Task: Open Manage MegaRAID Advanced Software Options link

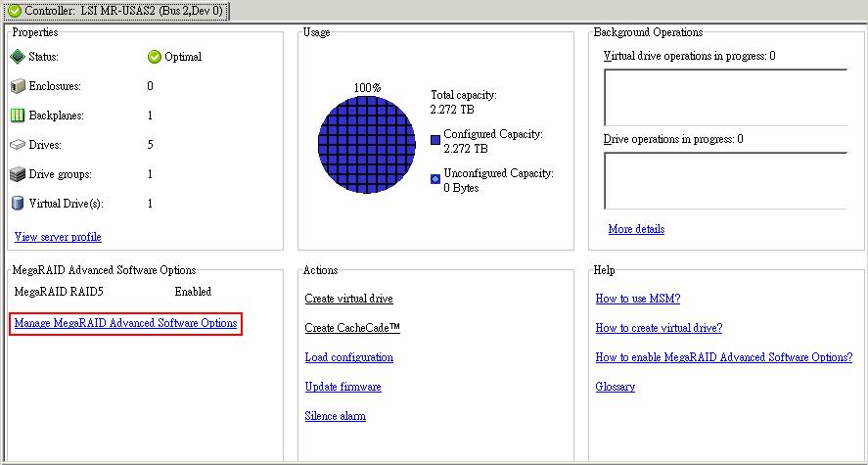Action: 125,323
